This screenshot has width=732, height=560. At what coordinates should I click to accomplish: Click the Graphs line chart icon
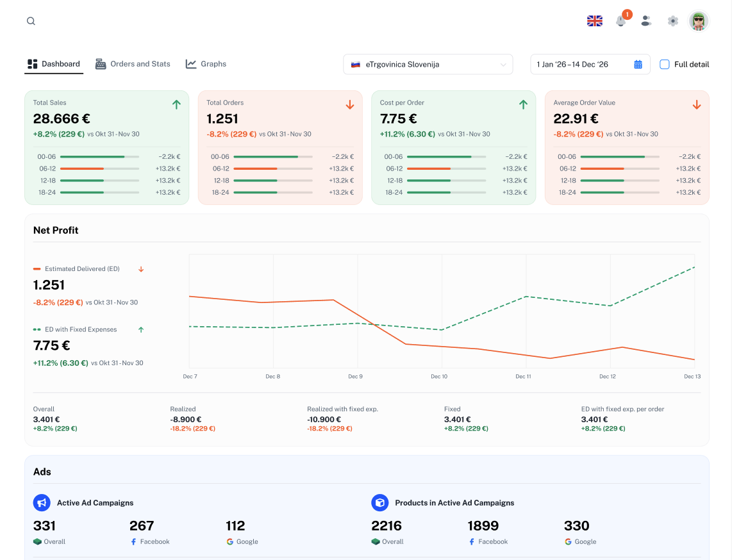tap(190, 64)
